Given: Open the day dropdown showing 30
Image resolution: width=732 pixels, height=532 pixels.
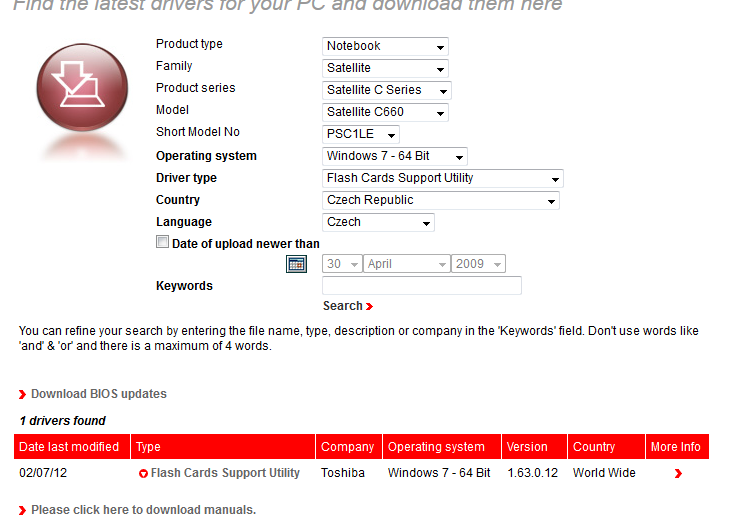Looking at the screenshot, I should coord(342,264).
